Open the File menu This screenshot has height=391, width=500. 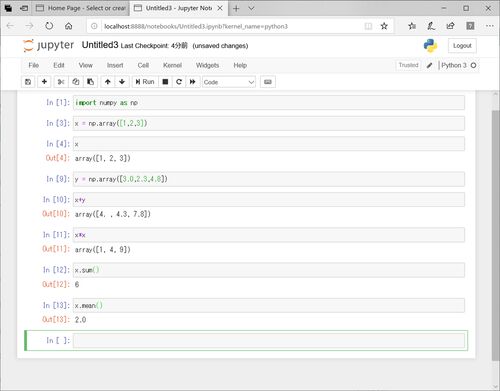[34, 65]
